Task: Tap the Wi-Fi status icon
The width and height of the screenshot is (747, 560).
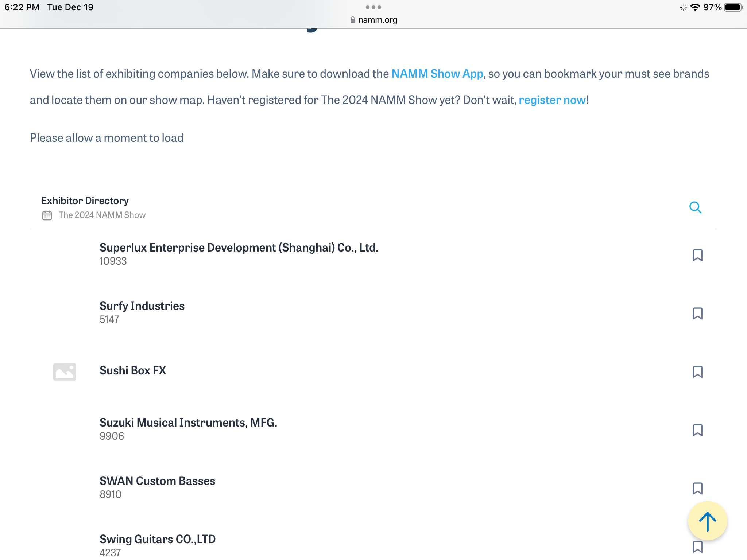Action: click(x=695, y=7)
